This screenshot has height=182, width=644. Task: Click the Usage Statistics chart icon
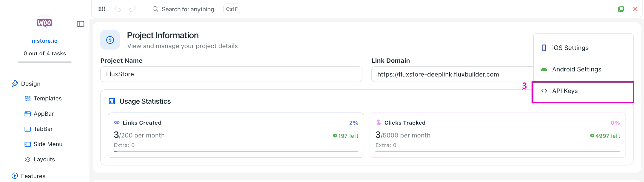tap(112, 101)
